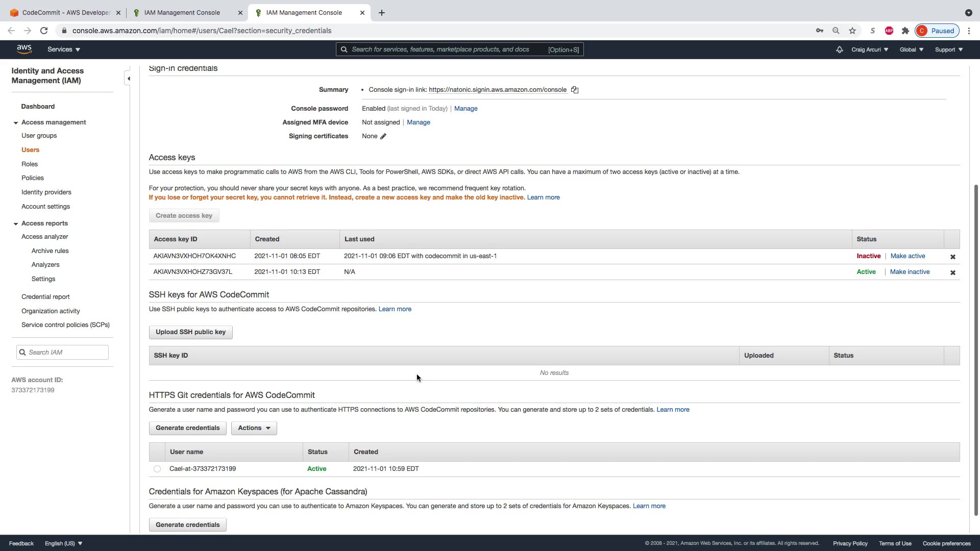Collapse the Access management section
This screenshot has height=551, width=980.
tap(16, 123)
